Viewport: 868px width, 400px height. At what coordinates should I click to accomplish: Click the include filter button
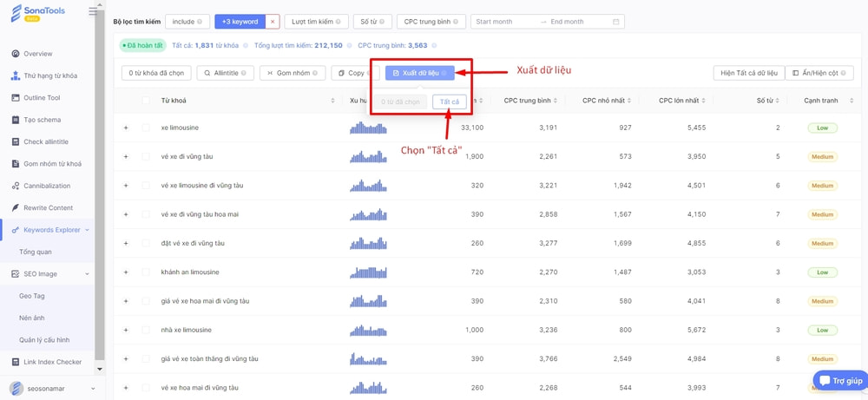pyautogui.click(x=187, y=22)
